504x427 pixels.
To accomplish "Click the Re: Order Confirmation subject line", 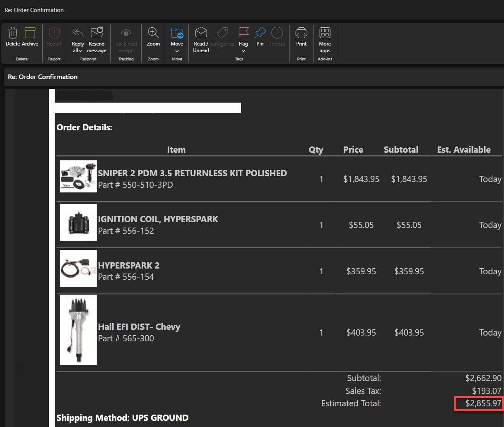I will pyautogui.click(x=43, y=77).
